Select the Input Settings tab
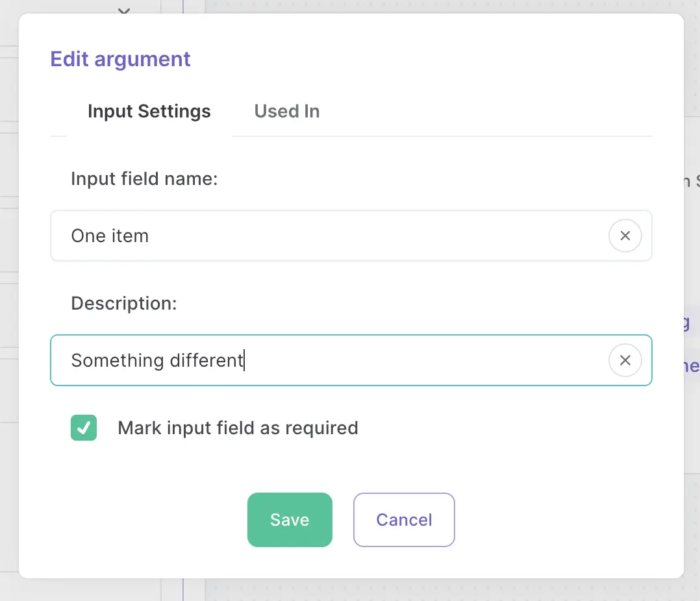This screenshot has height=601, width=700. pyautogui.click(x=149, y=112)
